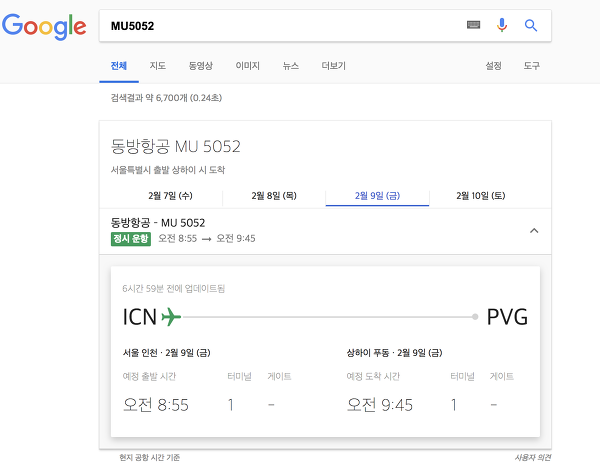Select the 2월 10일 (토) date tab

481,196
